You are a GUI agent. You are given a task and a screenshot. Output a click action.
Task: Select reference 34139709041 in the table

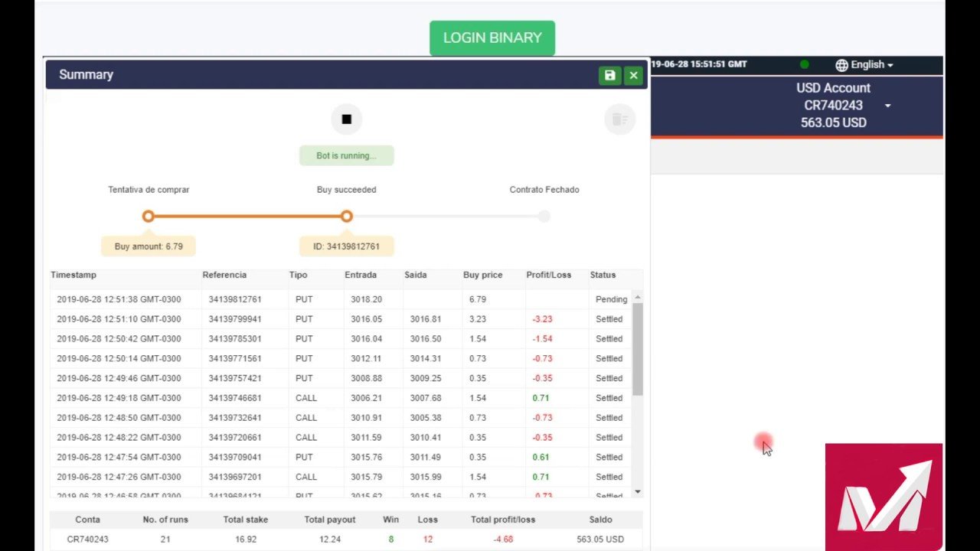[x=235, y=458]
